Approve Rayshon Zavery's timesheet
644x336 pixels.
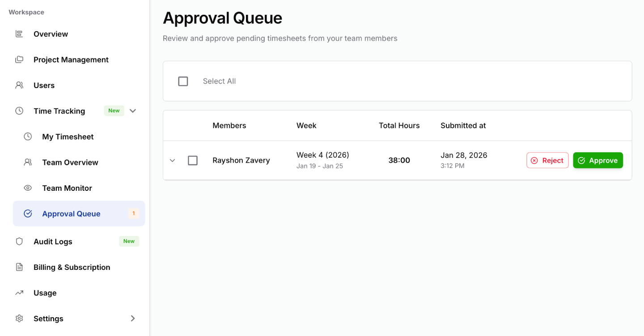coord(598,160)
